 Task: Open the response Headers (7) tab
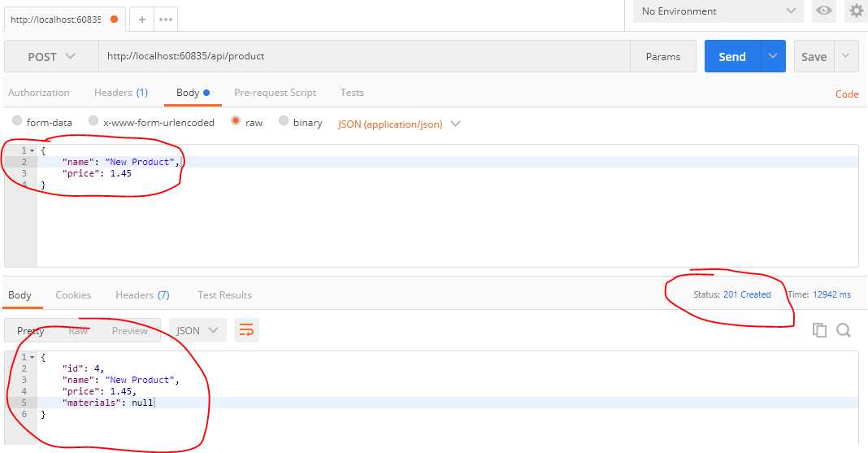(x=142, y=295)
